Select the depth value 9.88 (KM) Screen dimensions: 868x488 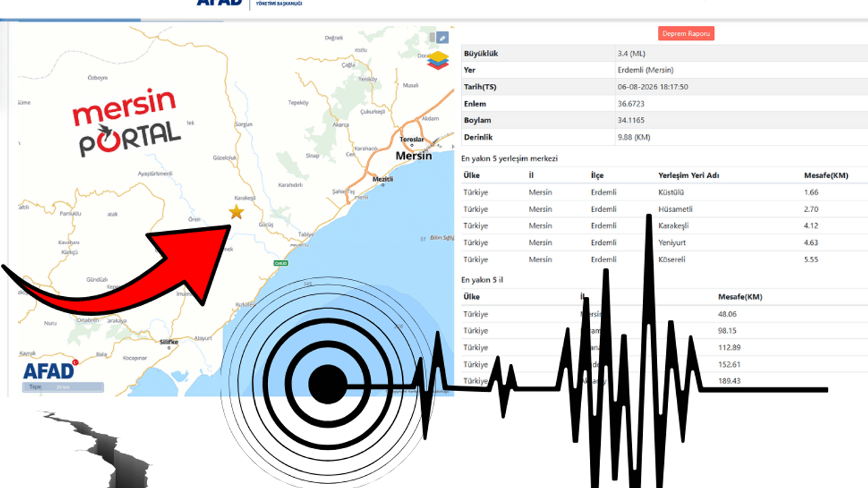click(x=635, y=137)
